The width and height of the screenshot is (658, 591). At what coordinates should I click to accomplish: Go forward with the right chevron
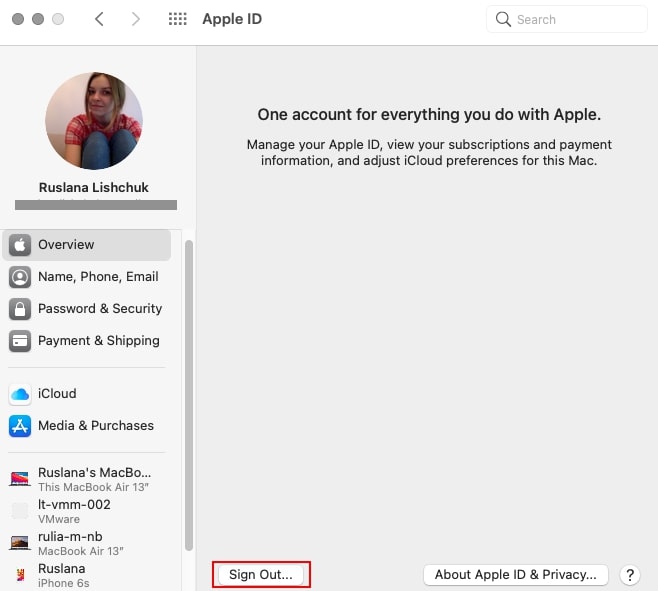[135, 19]
